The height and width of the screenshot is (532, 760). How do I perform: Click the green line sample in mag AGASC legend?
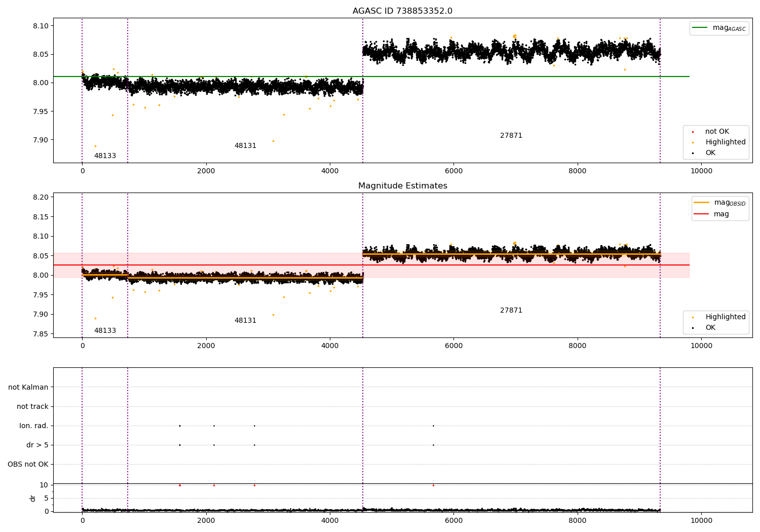(x=700, y=28)
